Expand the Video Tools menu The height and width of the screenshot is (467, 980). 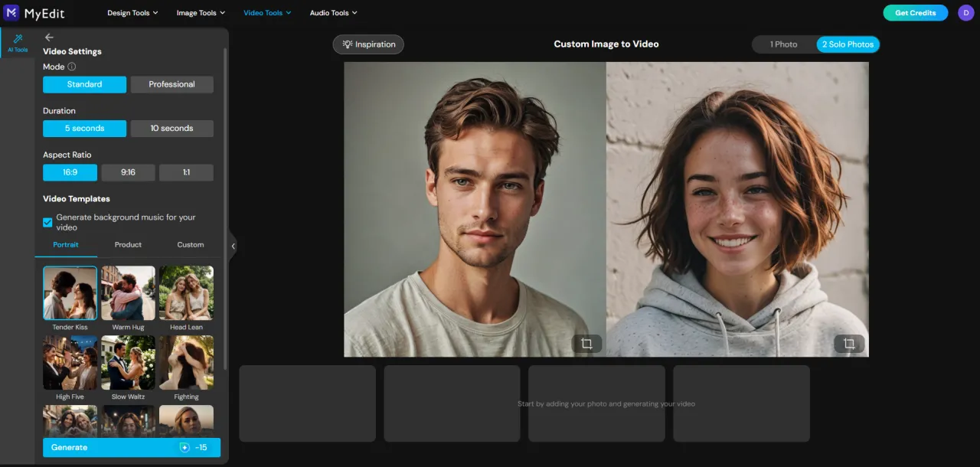click(x=267, y=13)
